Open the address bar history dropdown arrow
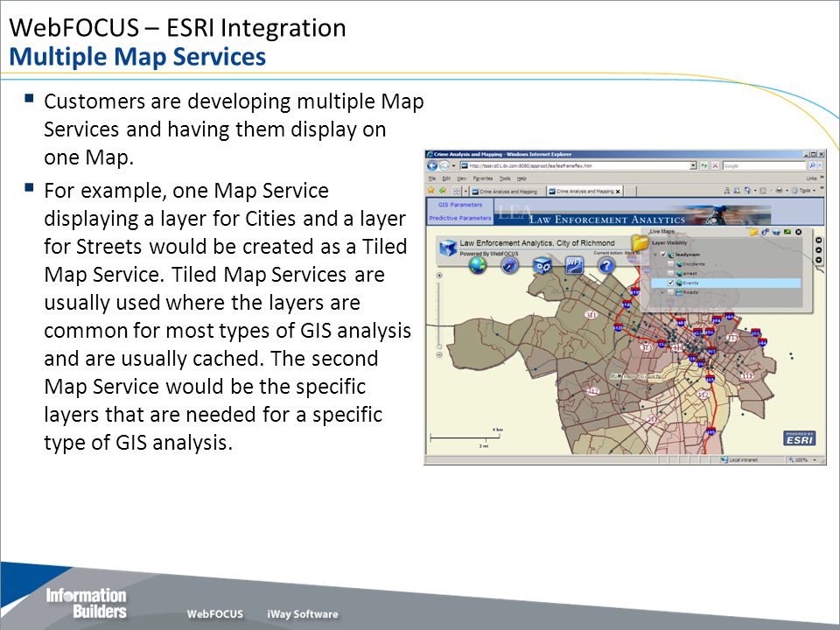The width and height of the screenshot is (840, 630). [693, 165]
